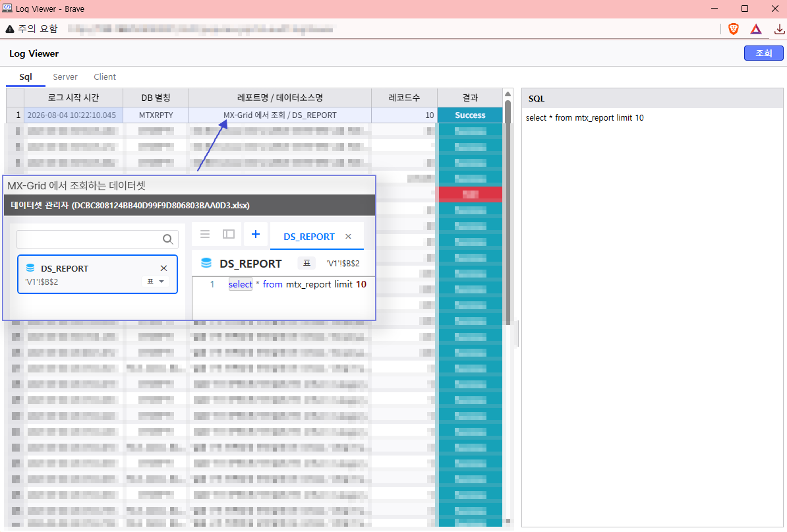Click the database icon beside DS_REPORT heading
787x532 pixels.
[x=206, y=263]
